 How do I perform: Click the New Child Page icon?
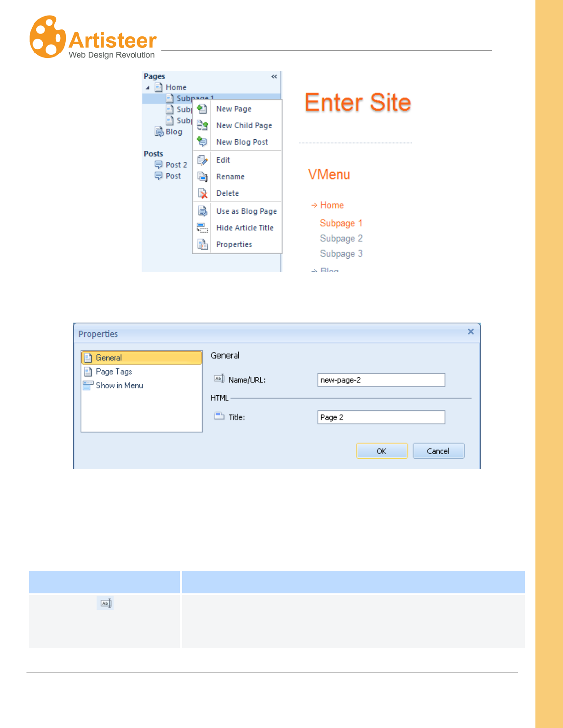click(x=202, y=125)
